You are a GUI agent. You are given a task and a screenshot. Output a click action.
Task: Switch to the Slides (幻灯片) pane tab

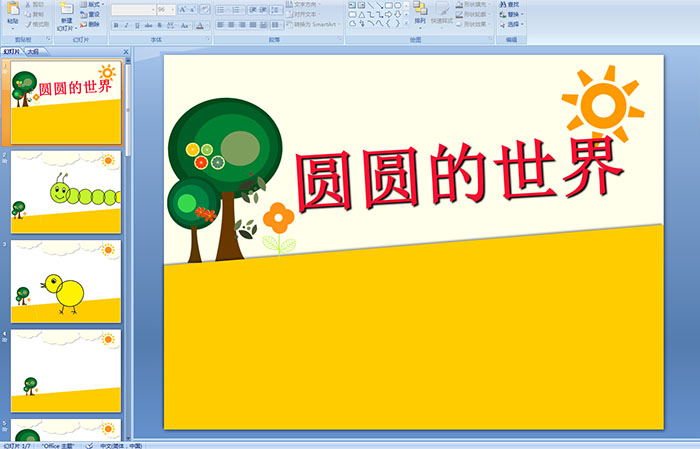12,52
